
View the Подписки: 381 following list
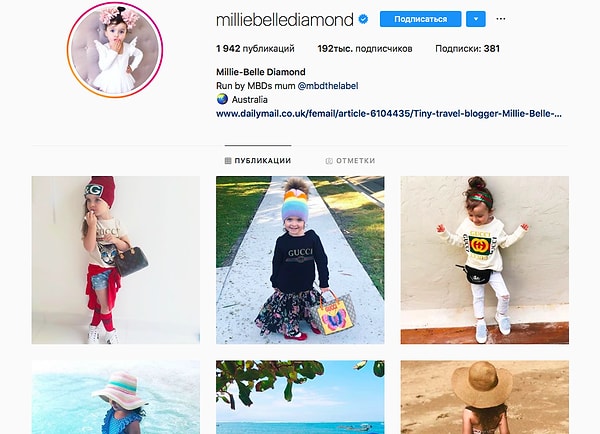467,49
